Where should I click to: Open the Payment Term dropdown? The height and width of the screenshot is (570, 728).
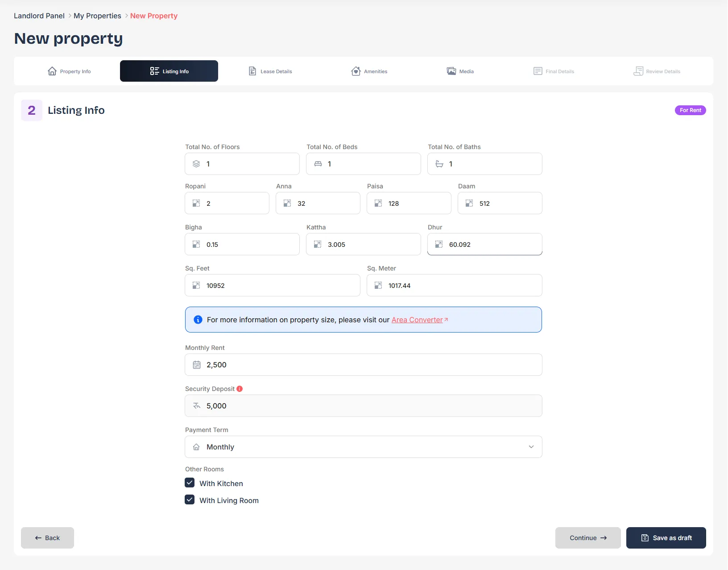(364, 447)
